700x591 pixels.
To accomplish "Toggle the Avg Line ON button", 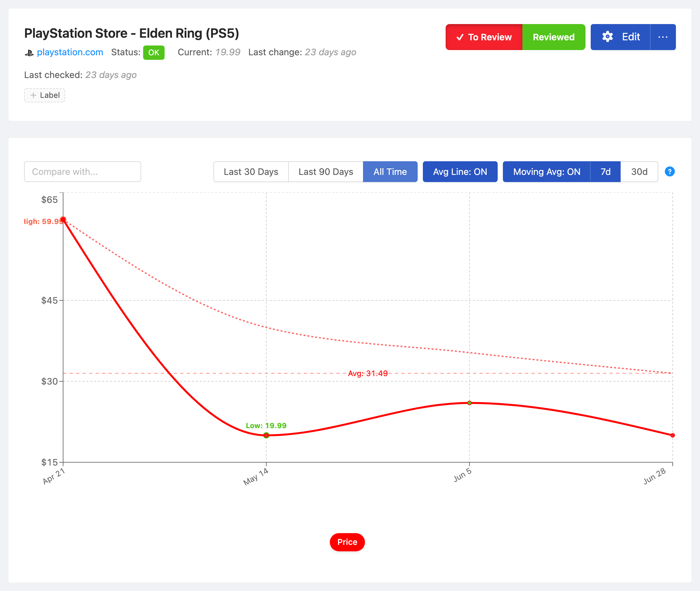I will click(460, 172).
